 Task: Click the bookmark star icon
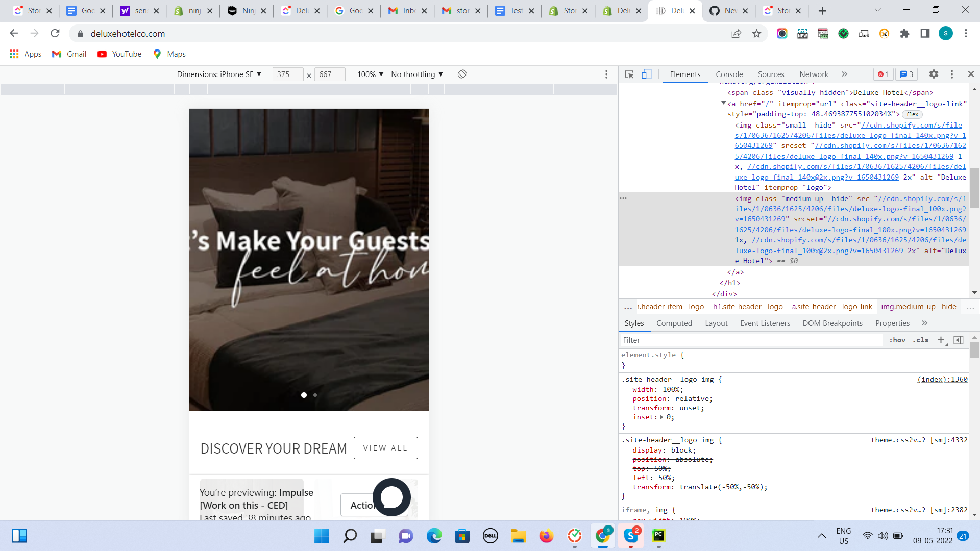[x=756, y=34]
